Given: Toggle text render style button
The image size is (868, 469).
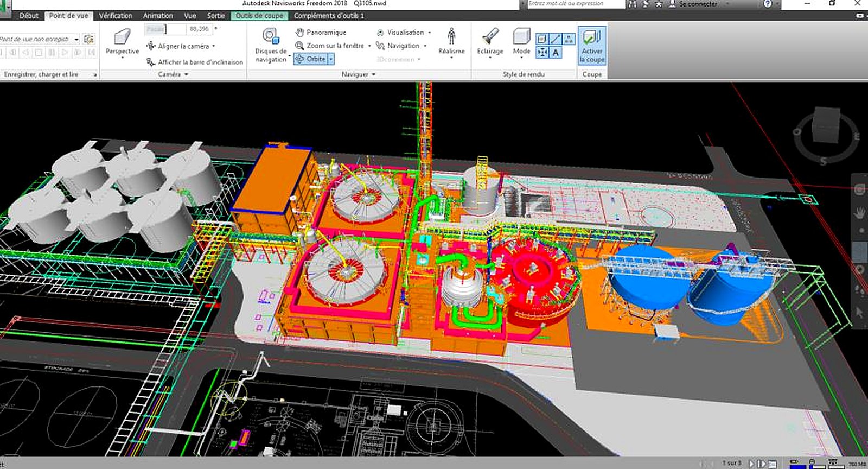Looking at the screenshot, I should point(555,53).
